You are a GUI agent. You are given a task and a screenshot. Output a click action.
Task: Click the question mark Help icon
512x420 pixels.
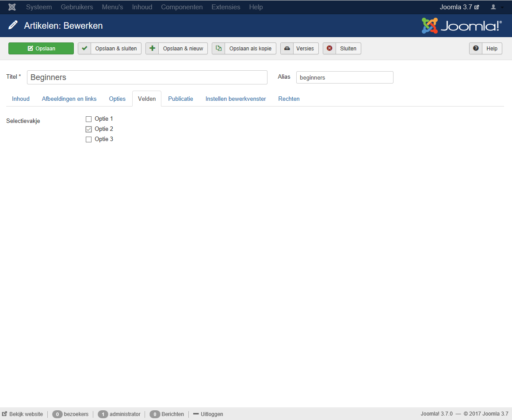(476, 48)
